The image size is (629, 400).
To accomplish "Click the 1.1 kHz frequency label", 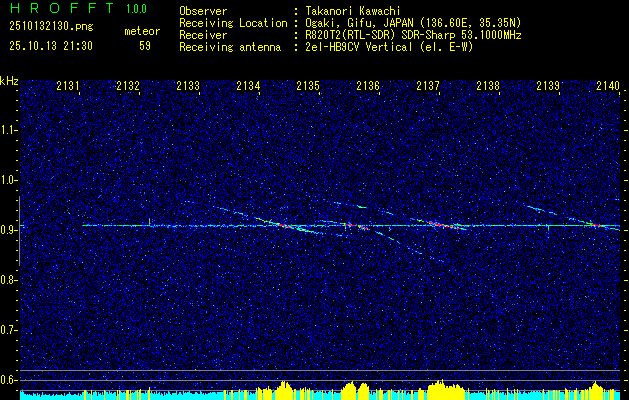I will point(8,130).
